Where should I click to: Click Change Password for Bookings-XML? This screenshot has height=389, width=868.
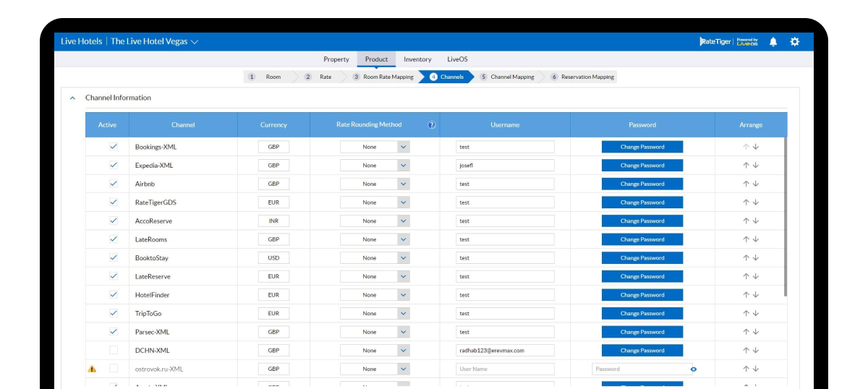tap(642, 147)
